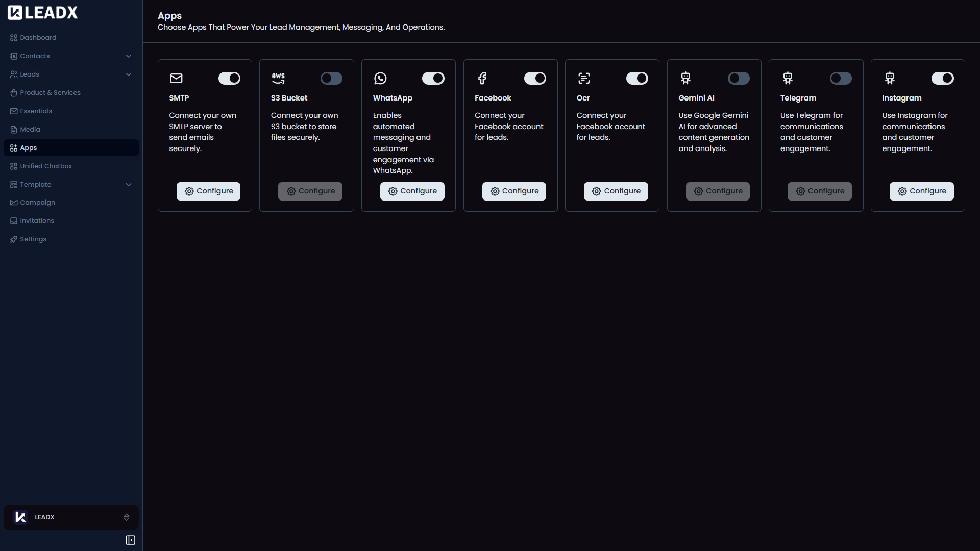980x551 pixels.
Task: Collapse the sidebar using the bottom icon
Action: point(130,540)
